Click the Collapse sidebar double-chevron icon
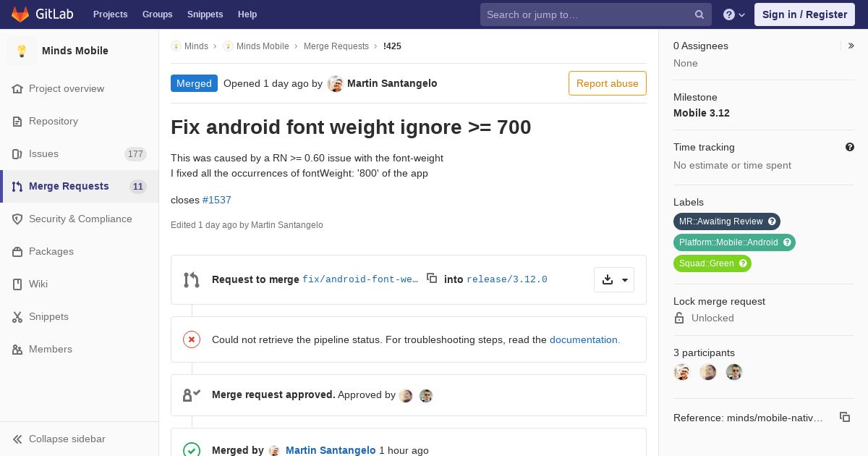 (x=17, y=439)
